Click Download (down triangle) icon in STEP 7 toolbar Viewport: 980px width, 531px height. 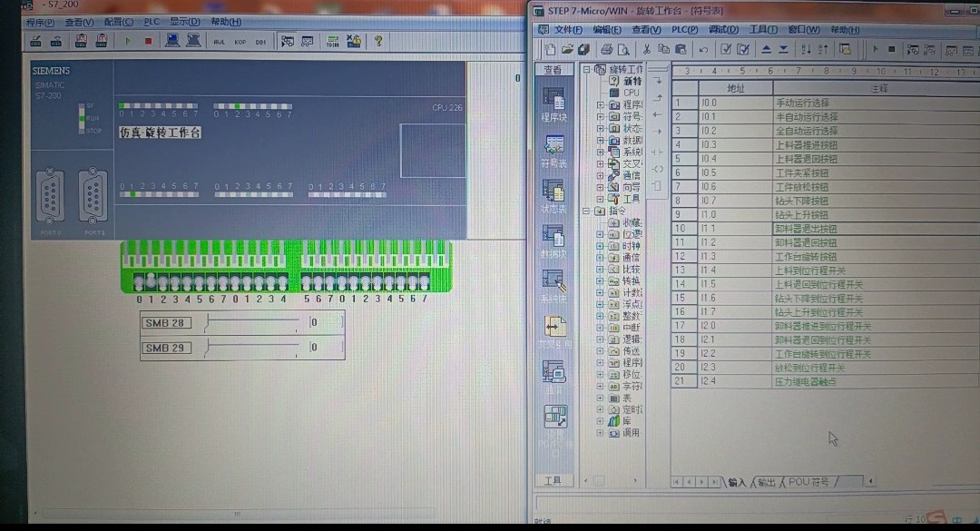[x=783, y=49]
